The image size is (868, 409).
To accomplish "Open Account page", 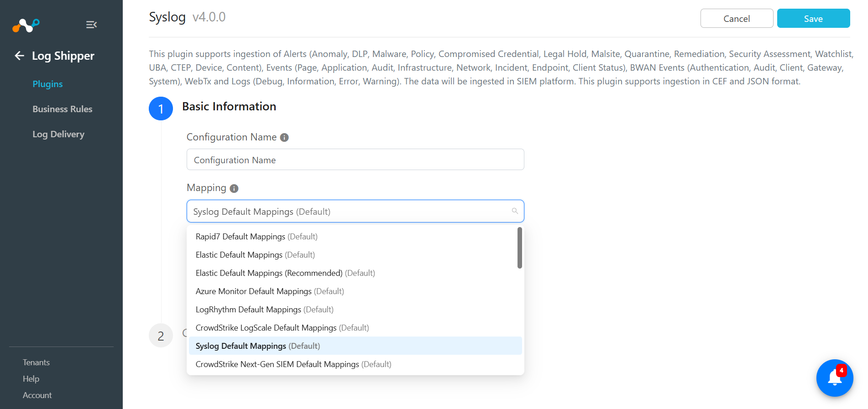I will point(37,395).
